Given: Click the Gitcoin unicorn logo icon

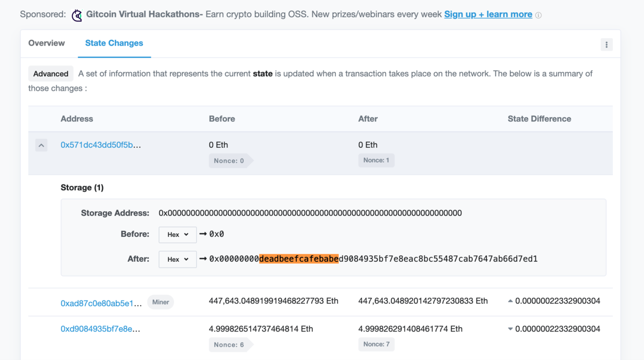Looking at the screenshot, I should 77,15.
